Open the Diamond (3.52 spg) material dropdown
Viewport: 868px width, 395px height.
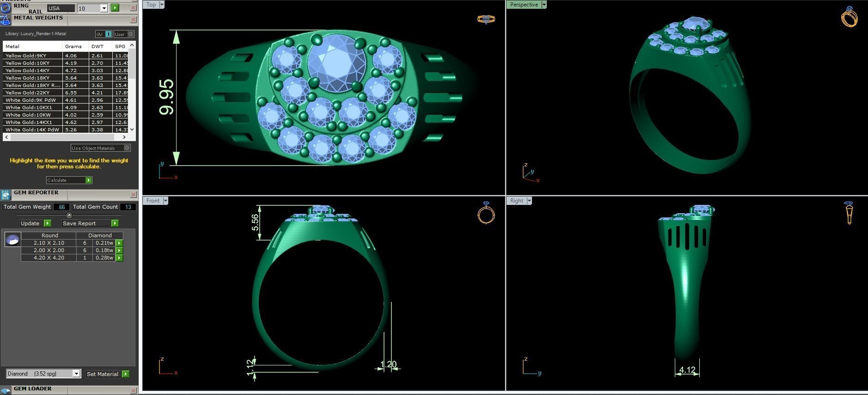click(76, 374)
